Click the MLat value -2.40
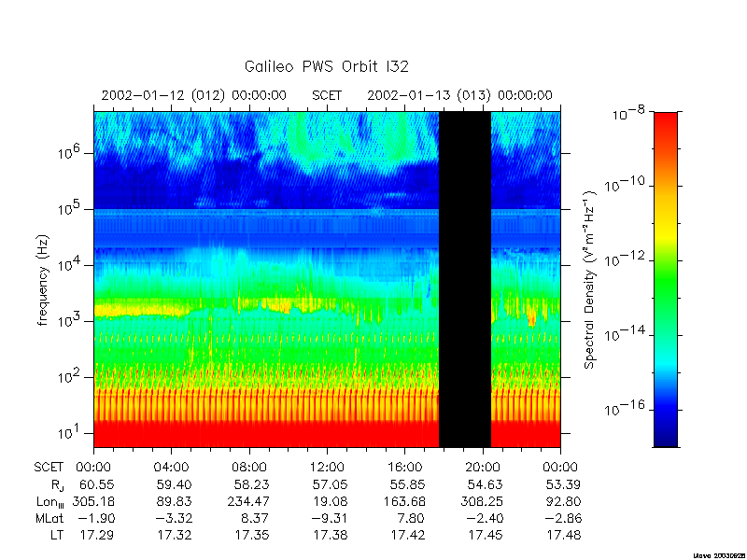Screen dimensions: 747x560 483,519
